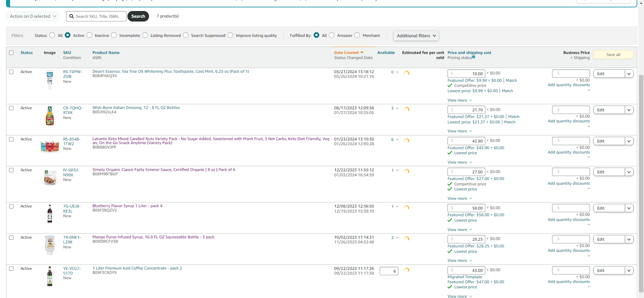Expand View more for Desert Essence toothpaste
644x298 pixels.
point(460,100)
